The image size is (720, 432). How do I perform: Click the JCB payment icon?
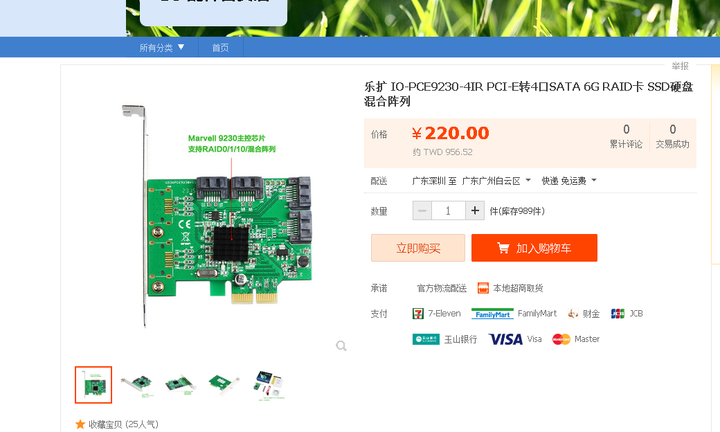pos(618,314)
